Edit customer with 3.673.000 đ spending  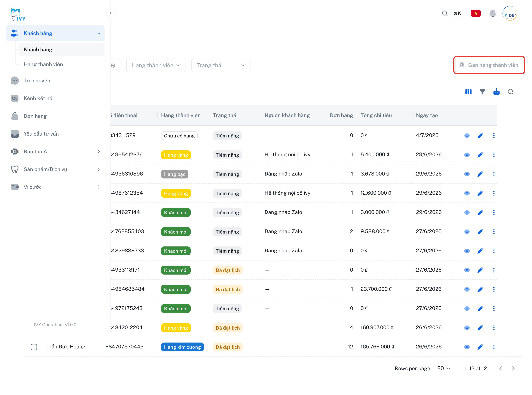click(480, 174)
